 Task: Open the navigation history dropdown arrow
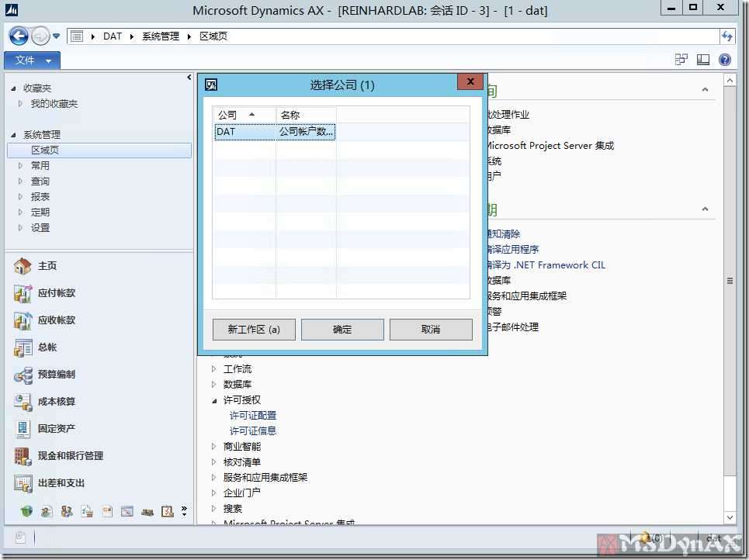point(56,36)
